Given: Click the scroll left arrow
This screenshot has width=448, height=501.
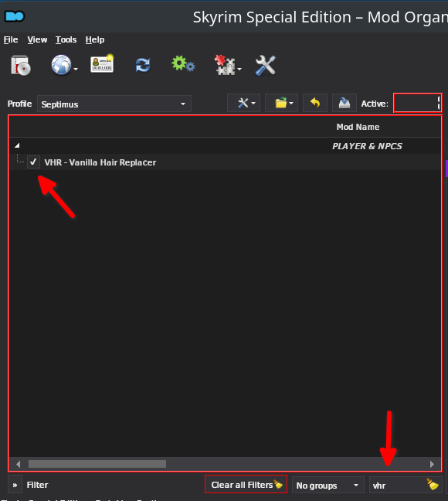Looking at the screenshot, I should click(x=19, y=464).
